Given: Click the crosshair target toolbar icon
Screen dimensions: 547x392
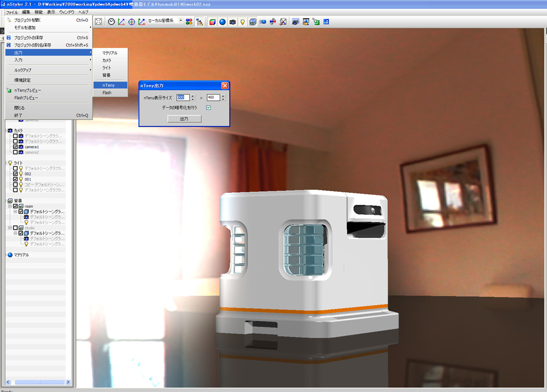Looking at the screenshot, I should [131, 22].
